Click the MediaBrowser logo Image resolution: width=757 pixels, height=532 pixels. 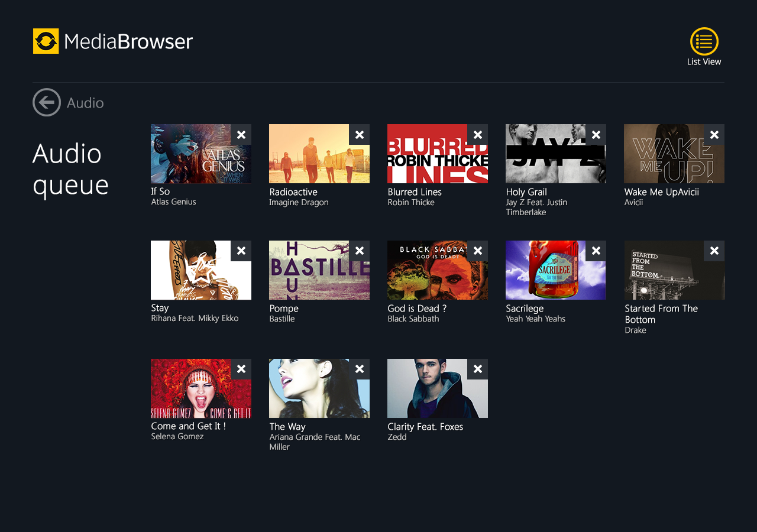point(113,41)
